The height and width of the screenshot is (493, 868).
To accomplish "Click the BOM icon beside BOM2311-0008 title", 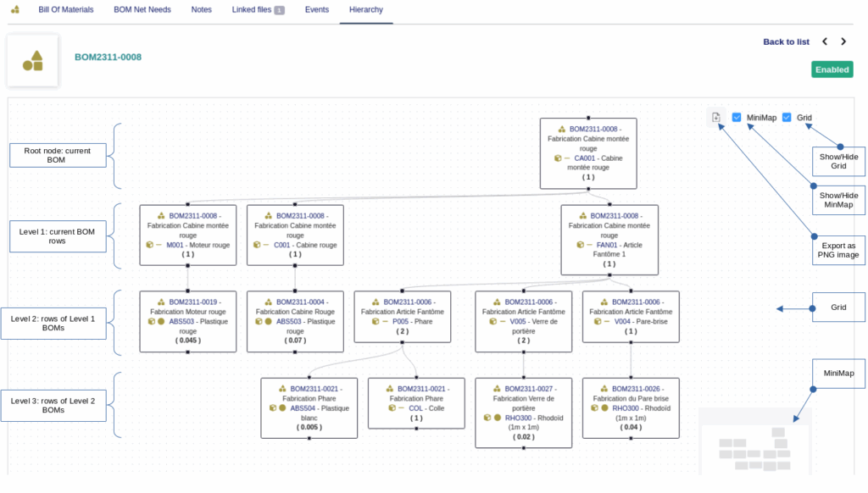I will [x=32, y=60].
